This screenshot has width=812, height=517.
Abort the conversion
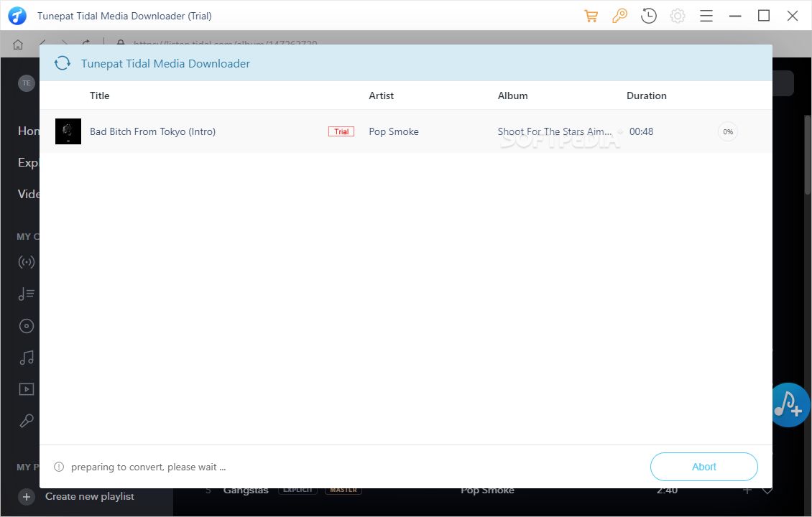click(x=703, y=467)
